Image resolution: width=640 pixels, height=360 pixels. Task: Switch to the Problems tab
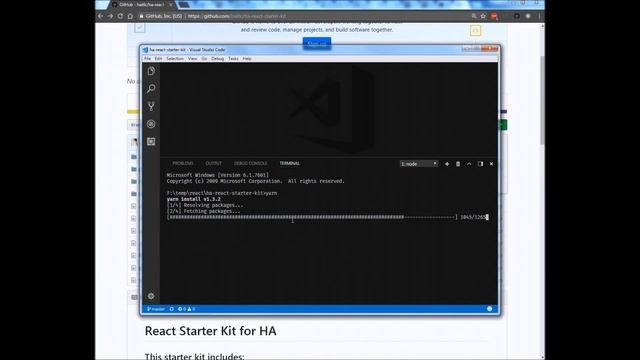coord(183,163)
